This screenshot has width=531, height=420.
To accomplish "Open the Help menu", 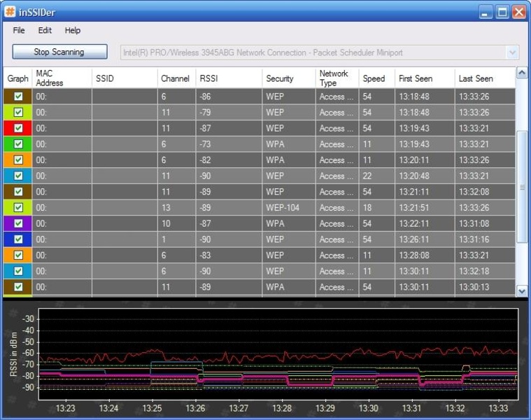I will (73, 30).
